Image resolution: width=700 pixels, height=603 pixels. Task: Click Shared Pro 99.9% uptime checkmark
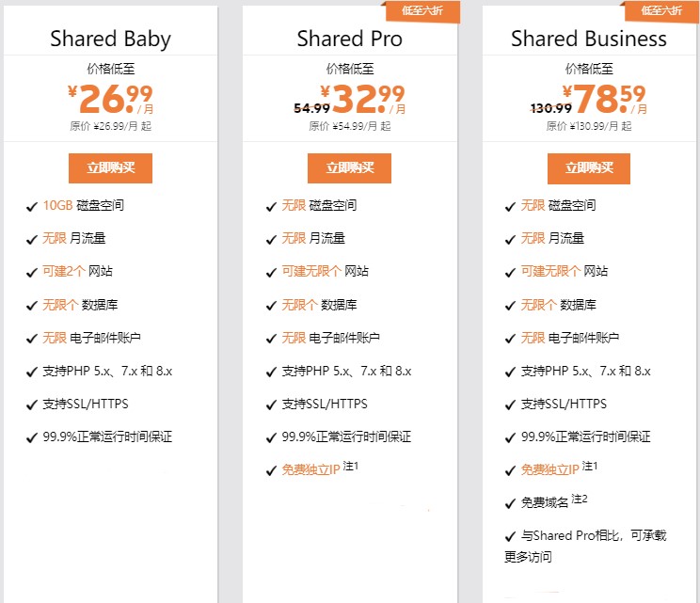pos(271,437)
